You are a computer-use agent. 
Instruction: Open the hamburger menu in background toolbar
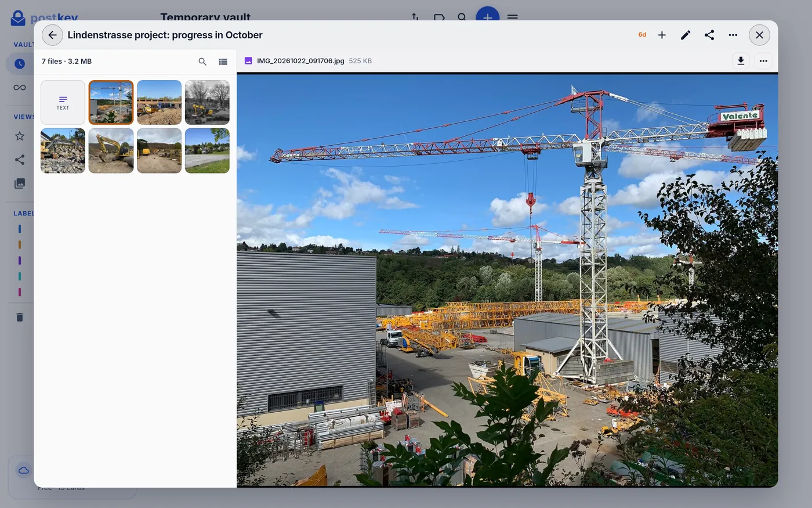pyautogui.click(x=513, y=17)
